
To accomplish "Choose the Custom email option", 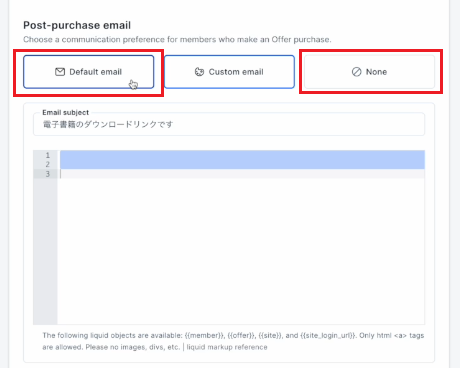I will coord(229,72).
